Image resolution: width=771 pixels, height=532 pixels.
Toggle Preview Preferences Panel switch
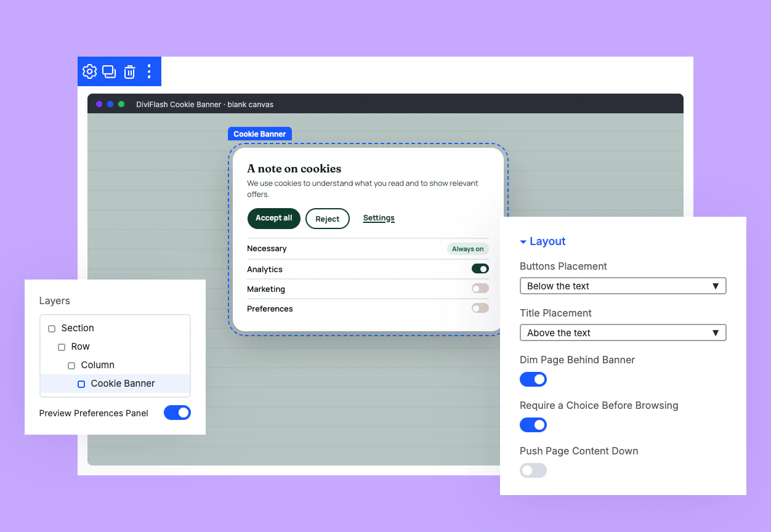click(x=177, y=413)
